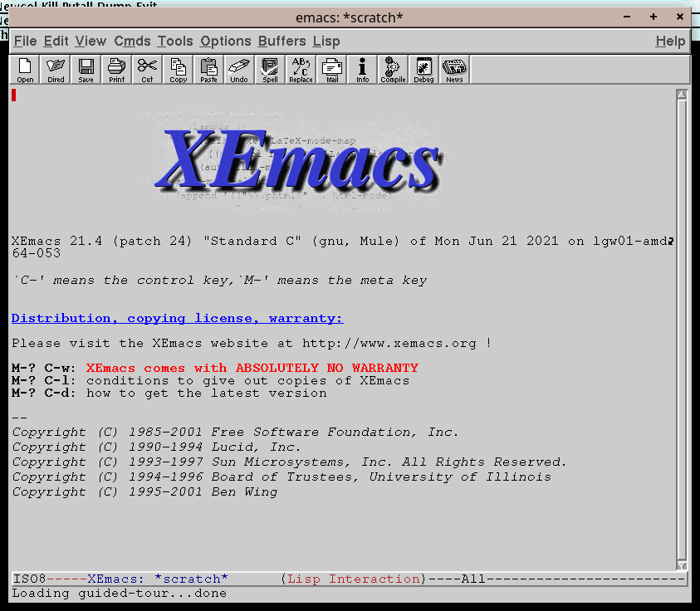Open the Tools menu
The width and height of the screenshot is (700, 611).
click(175, 41)
